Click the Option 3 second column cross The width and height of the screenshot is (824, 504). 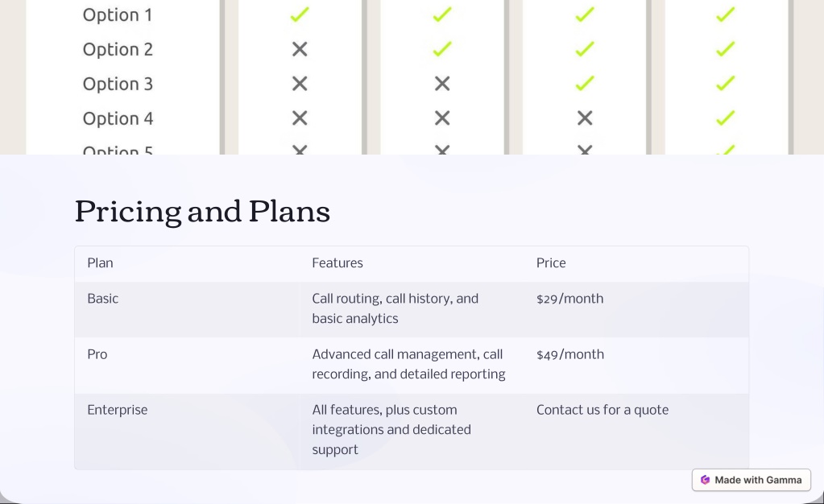[442, 84]
